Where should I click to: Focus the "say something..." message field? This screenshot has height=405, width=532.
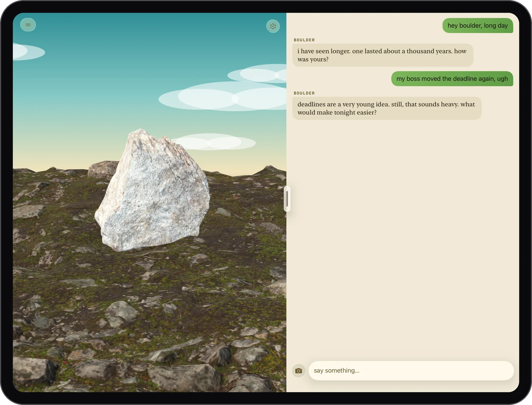(411, 371)
